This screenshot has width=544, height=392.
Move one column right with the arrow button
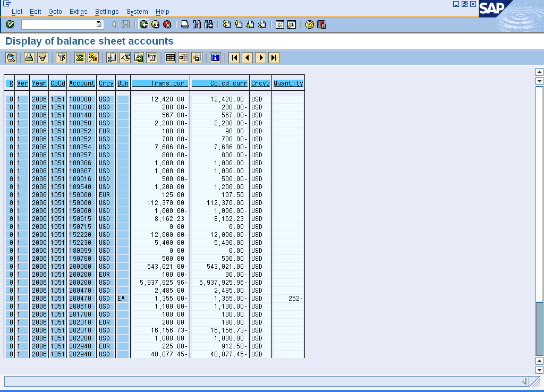(x=260, y=57)
